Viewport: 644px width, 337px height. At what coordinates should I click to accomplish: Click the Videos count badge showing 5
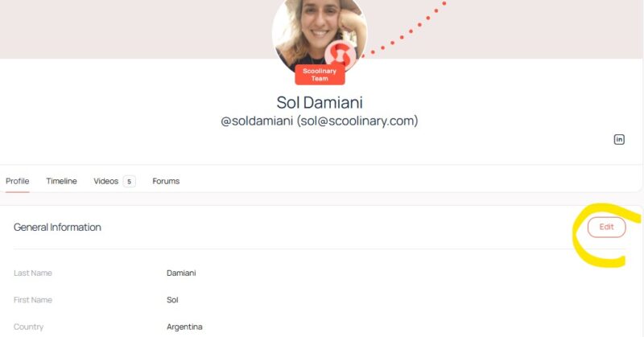[x=129, y=182]
